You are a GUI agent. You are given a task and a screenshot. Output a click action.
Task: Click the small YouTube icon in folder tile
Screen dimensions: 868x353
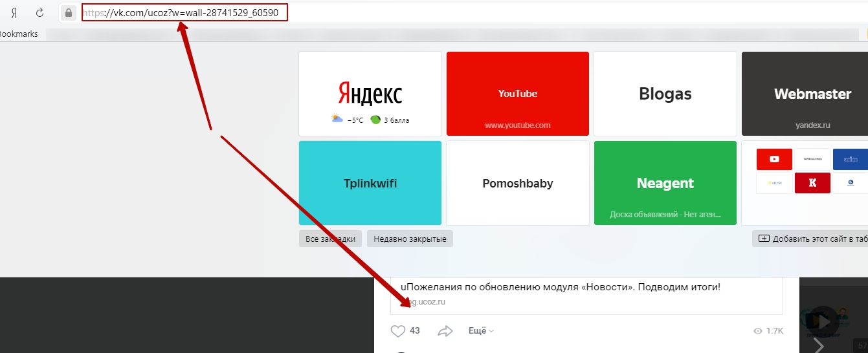tap(773, 159)
